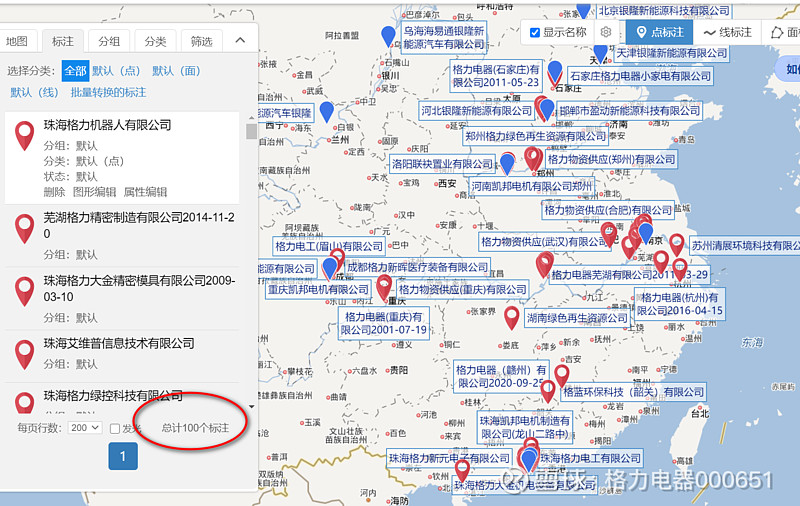The height and width of the screenshot is (506, 800).
Task: Toggle the 显示名称 checkbox
Action: click(x=535, y=33)
